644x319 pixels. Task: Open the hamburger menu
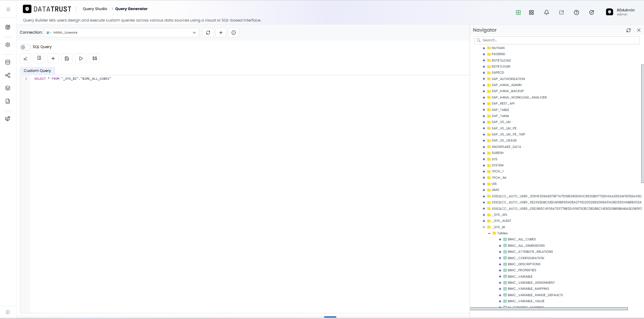[8, 9]
